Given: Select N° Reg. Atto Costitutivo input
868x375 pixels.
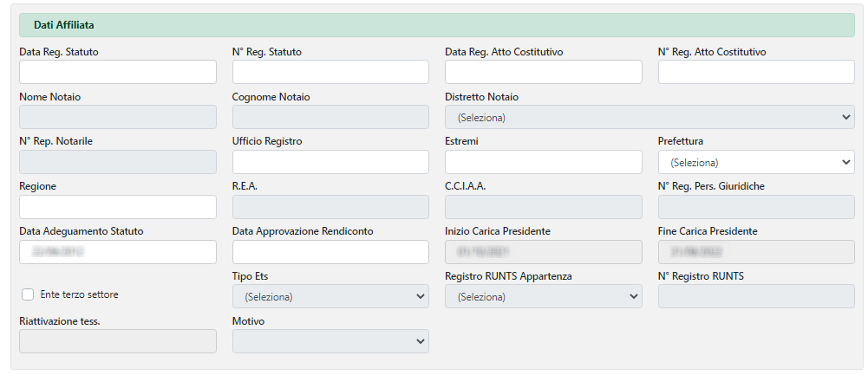Looking at the screenshot, I should coord(756,72).
